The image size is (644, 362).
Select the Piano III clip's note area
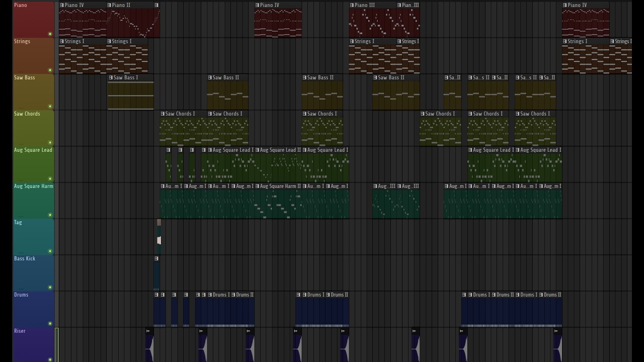click(372, 23)
